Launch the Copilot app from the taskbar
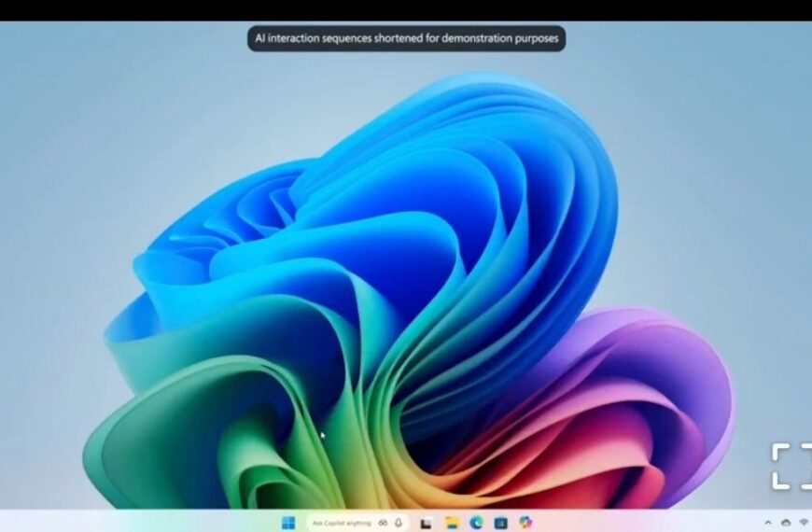 point(525,523)
